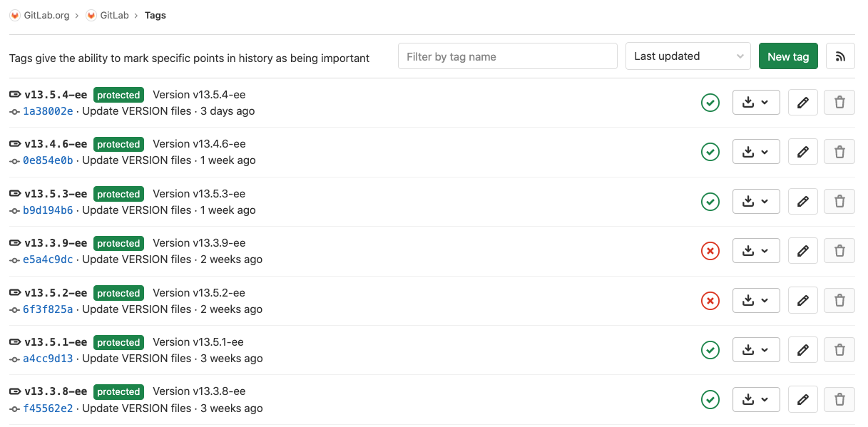Screen dimensions: 868x427
Task: Click the filter by tag name field
Action: coord(507,56)
